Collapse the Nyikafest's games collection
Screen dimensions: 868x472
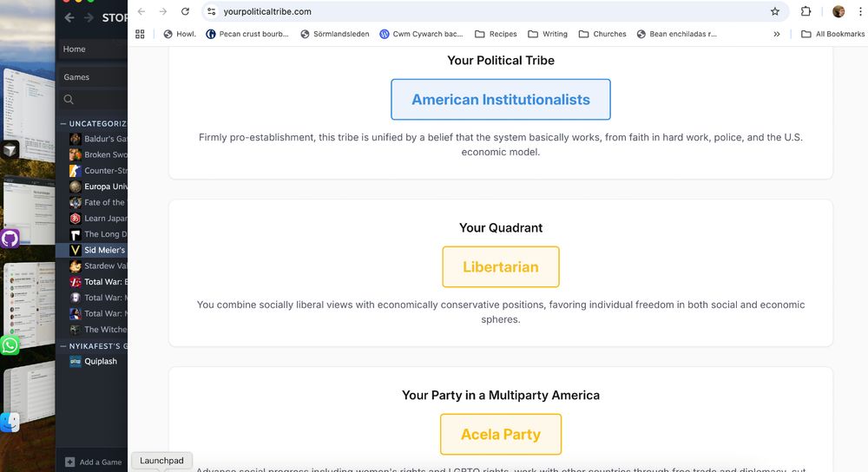63,346
